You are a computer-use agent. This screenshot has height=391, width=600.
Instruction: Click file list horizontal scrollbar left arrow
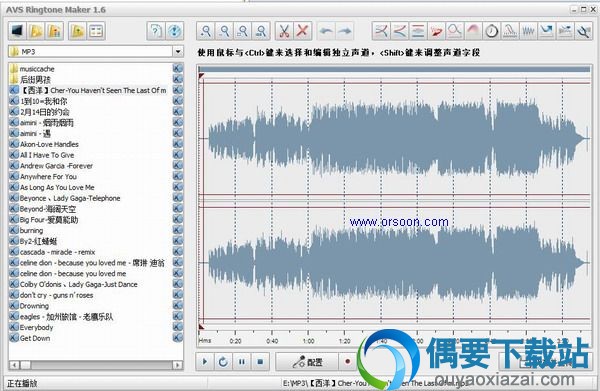click(14, 365)
